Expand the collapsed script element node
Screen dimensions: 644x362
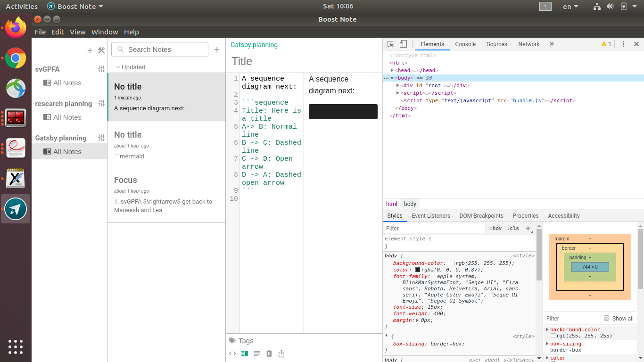point(398,93)
